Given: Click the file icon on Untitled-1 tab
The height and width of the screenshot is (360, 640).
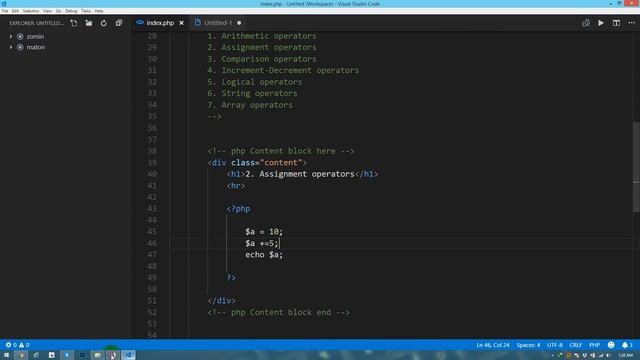Looking at the screenshot, I should tap(198, 23).
